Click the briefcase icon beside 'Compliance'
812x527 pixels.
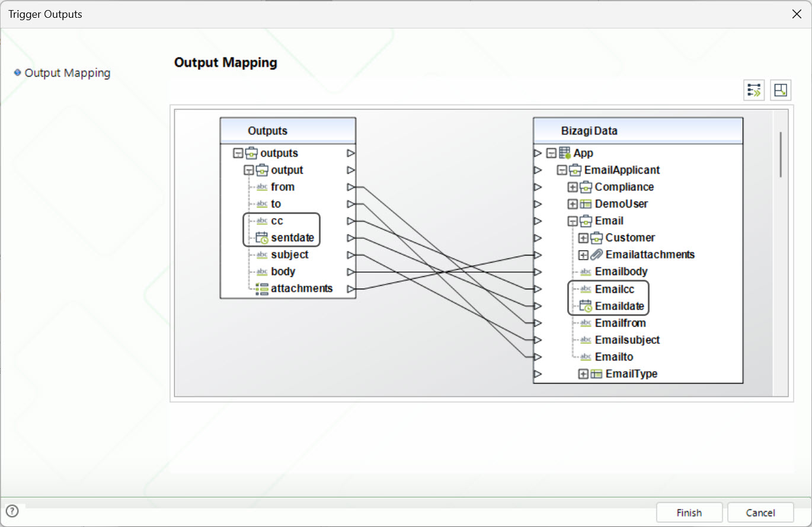tap(586, 187)
